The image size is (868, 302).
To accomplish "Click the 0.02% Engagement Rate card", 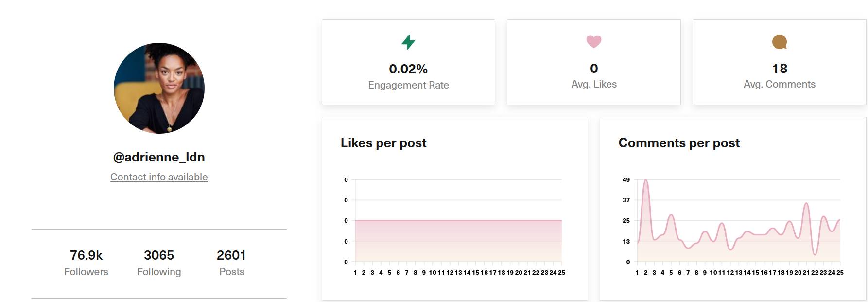I will pos(408,62).
